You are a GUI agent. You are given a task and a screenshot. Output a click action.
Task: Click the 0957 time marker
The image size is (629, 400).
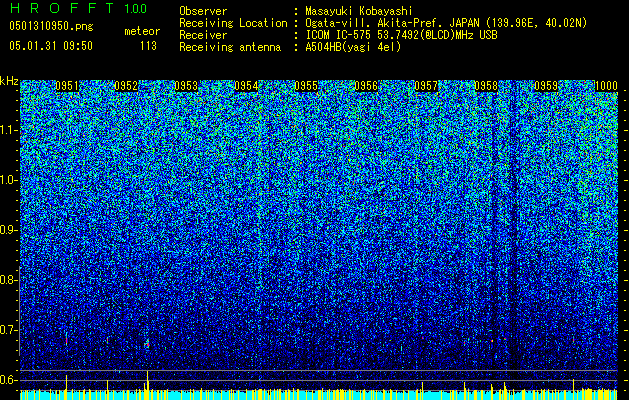(426, 86)
